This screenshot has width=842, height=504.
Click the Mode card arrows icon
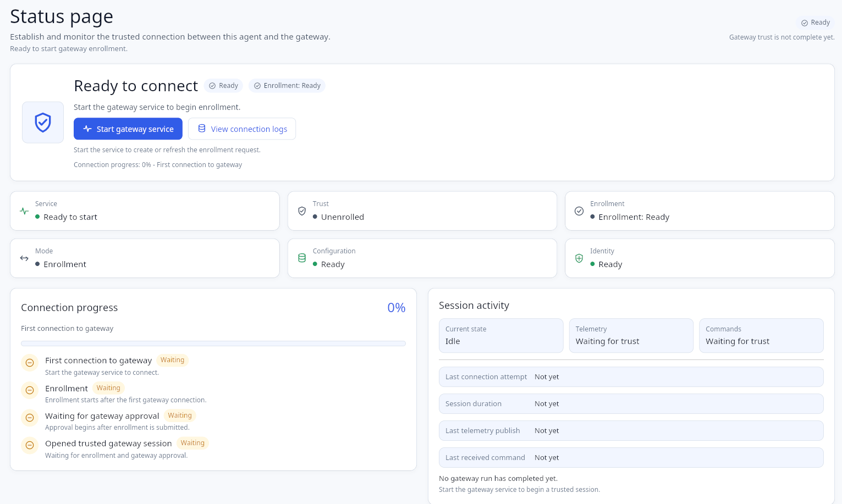[x=24, y=258]
